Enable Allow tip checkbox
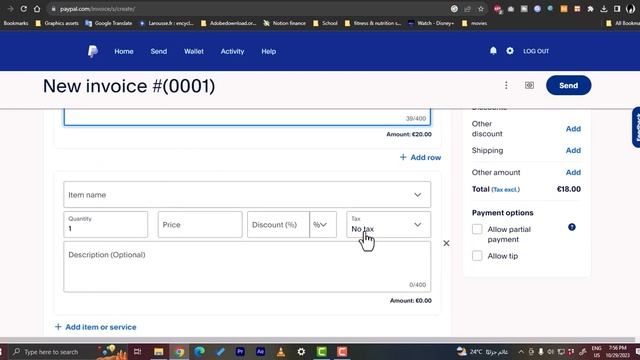Screen dimensions: 640x360 click(477, 256)
